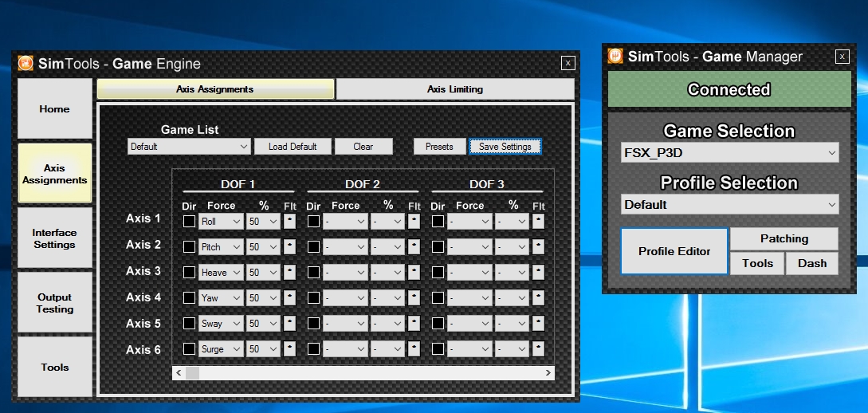Click the Connected status banner
This screenshot has height=413, width=868.
729,89
